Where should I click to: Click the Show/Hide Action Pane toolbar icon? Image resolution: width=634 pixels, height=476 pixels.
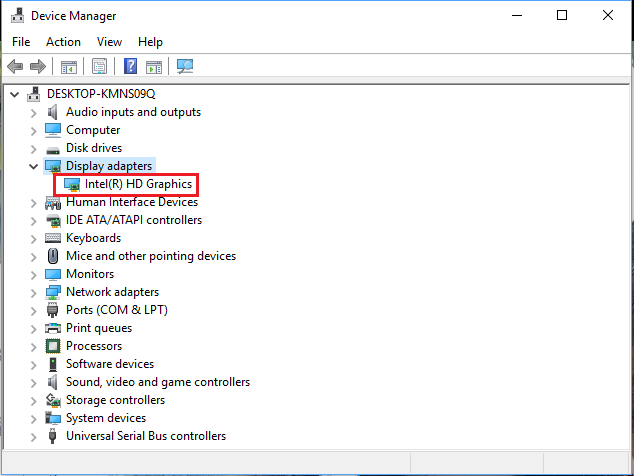154,67
